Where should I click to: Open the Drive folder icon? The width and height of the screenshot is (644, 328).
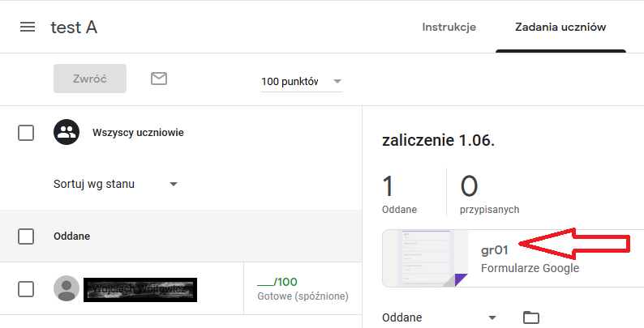tap(531, 317)
